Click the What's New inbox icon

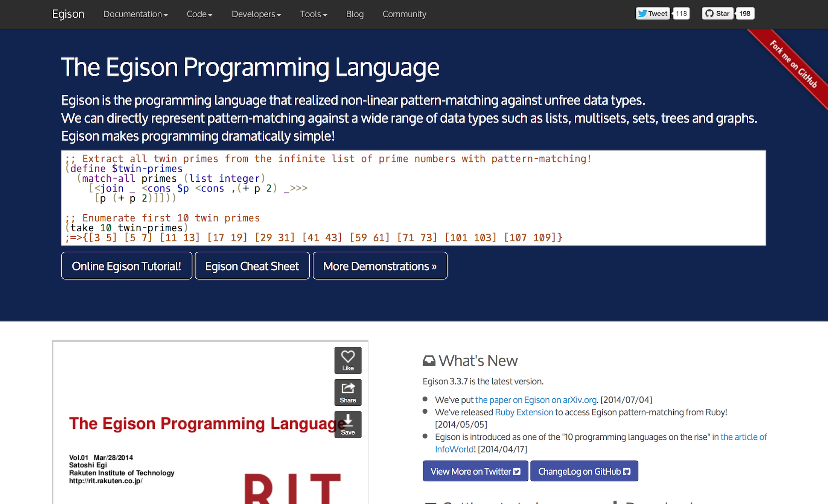pos(429,361)
